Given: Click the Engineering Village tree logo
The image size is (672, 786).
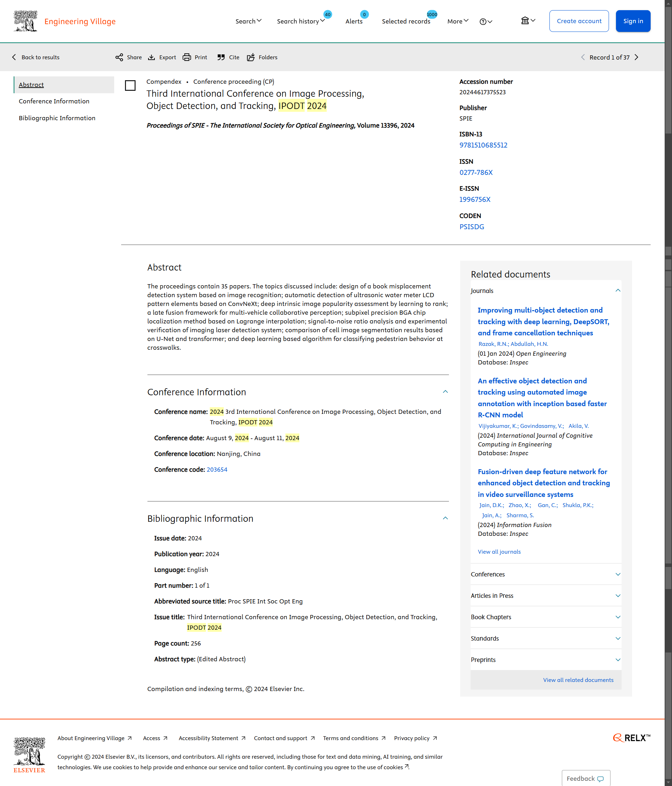Looking at the screenshot, I should click(x=26, y=21).
